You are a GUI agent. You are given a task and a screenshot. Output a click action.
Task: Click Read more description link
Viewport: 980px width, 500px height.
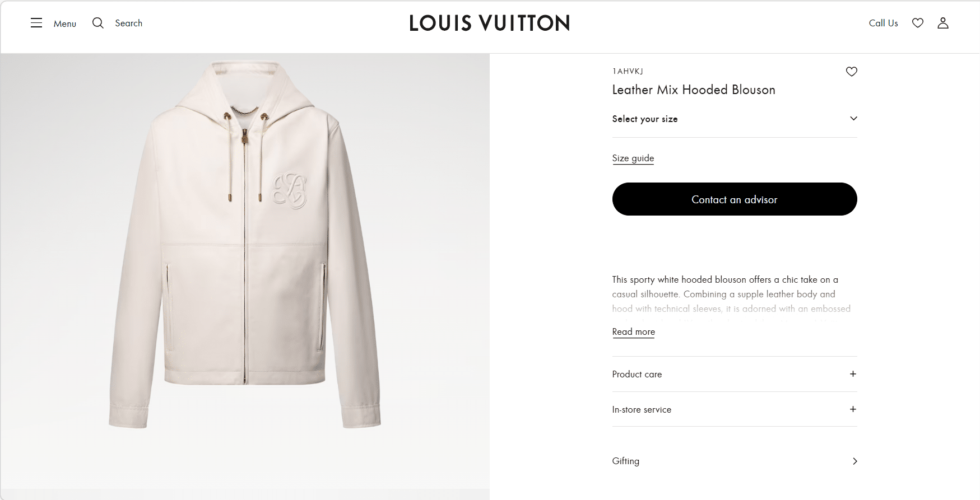point(633,332)
